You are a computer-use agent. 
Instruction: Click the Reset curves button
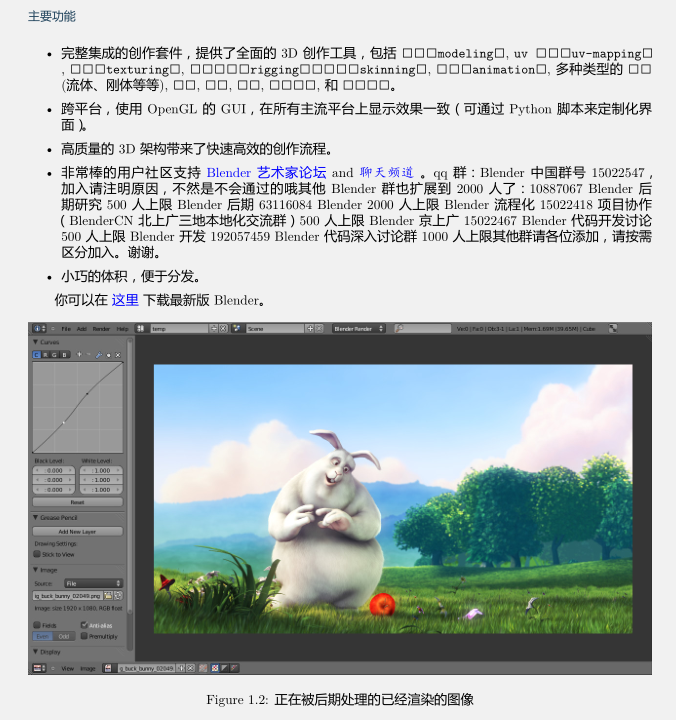coord(78,502)
